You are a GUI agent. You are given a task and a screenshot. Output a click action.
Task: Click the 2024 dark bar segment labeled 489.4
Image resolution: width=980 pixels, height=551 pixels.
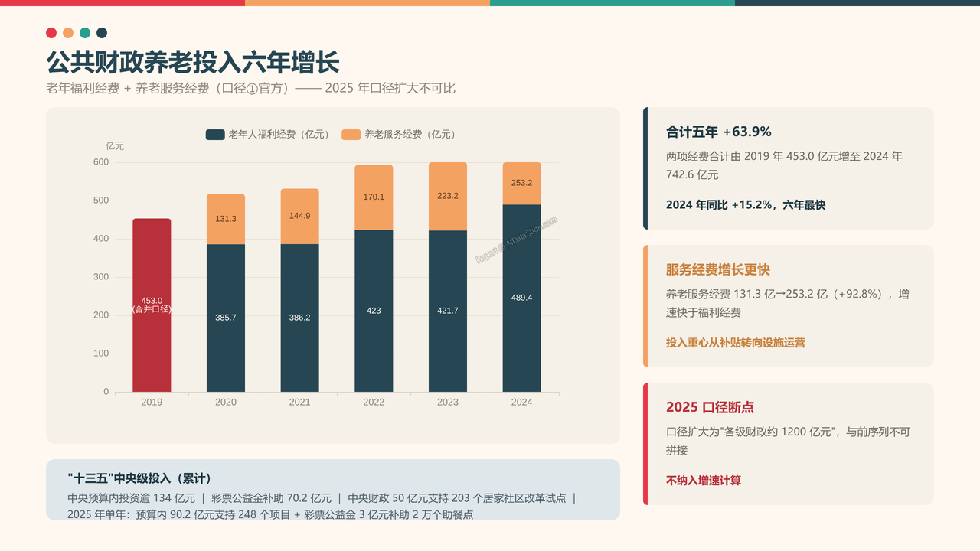click(x=521, y=298)
